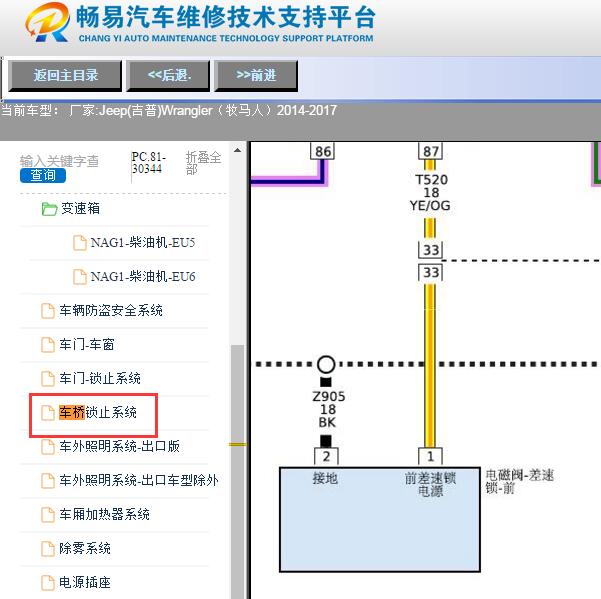Select the 变速箱 folder label
Image resolution: width=601 pixels, height=599 pixels.
80,208
